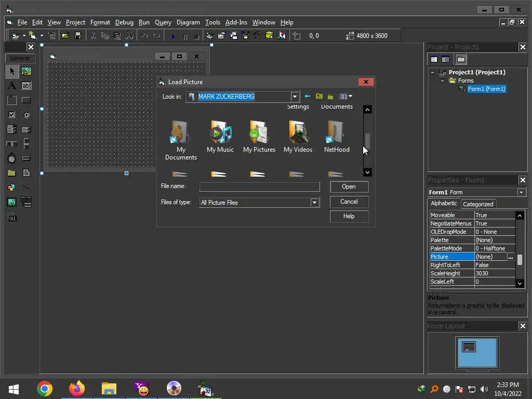Screen dimensions: 532x399
Task: Toggle Folders in the Project panel
Action: click(461, 59)
